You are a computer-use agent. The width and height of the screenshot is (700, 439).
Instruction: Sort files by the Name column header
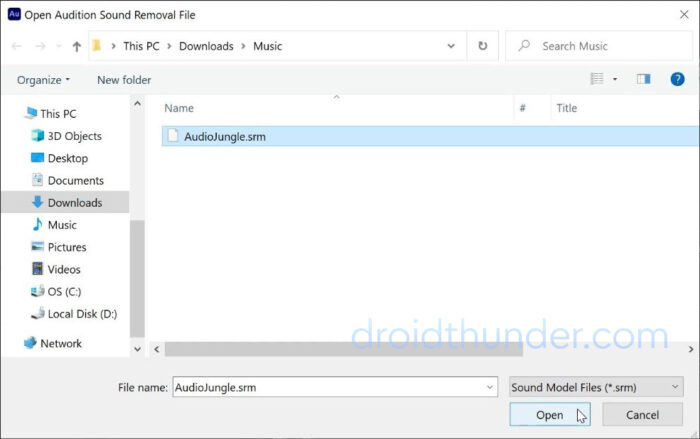coord(179,108)
